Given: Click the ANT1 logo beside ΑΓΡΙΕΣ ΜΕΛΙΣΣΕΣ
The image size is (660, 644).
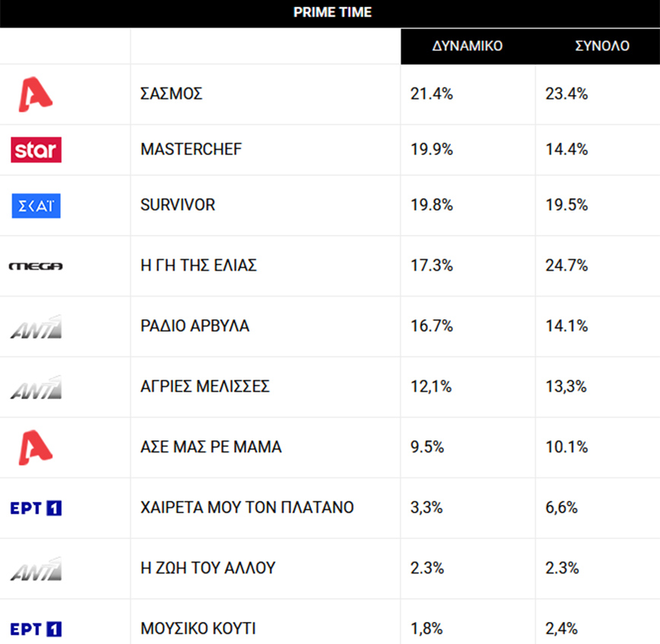Looking at the screenshot, I should [x=36, y=387].
